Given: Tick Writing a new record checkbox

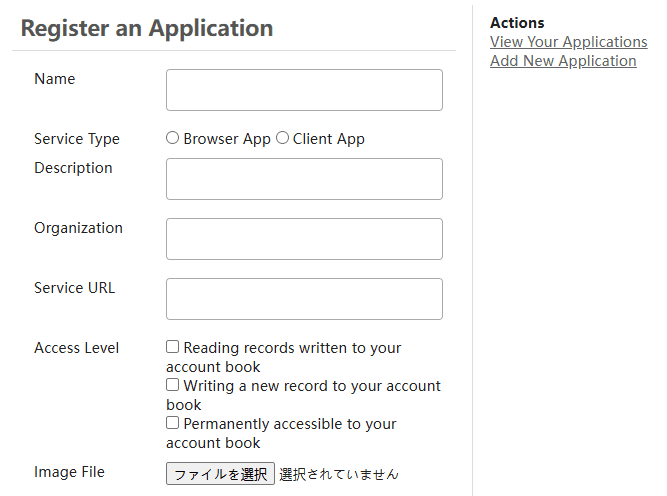Looking at the screenshot, I should 173,385.
